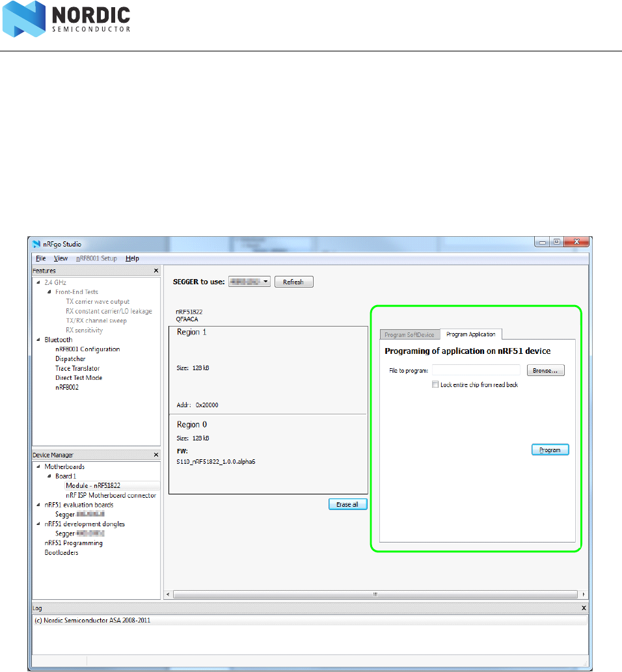
Task: Collapse the 2.4 GHz tree node
Action: coord(38,282)
